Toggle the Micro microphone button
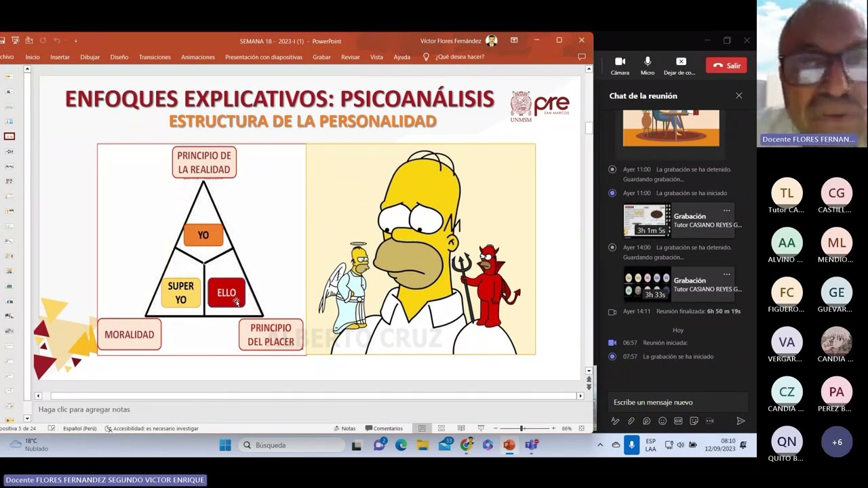Screen dimensions: 868x488 click(648, 66)
